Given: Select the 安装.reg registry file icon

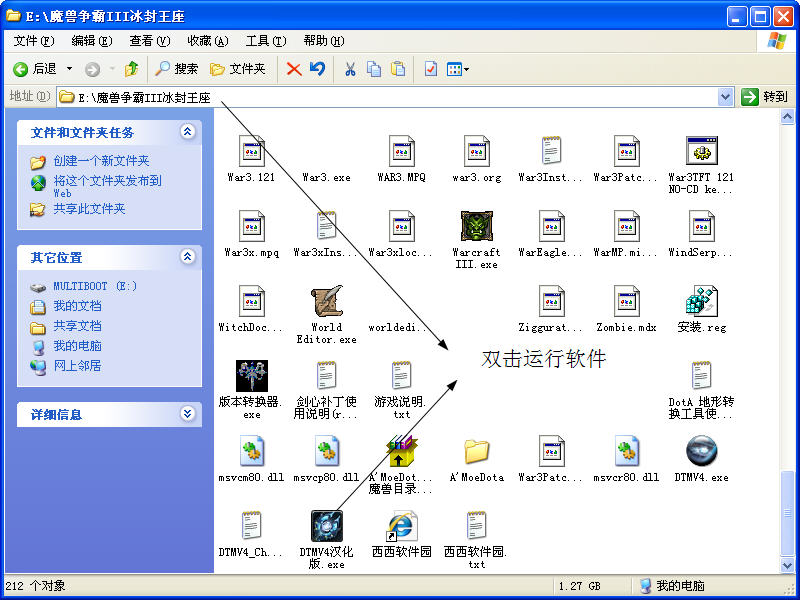Looking at the screenshot, I should [x=702, y=301].
